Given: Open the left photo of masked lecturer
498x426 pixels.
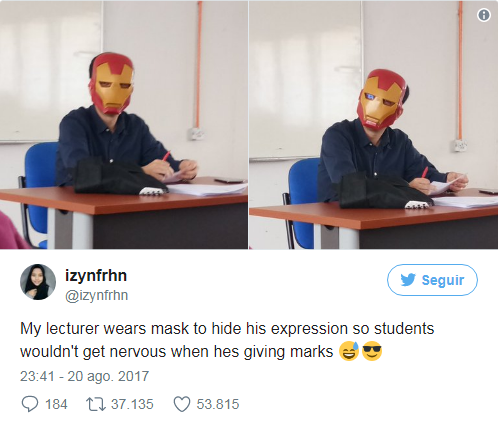Looking at the screenshot, I should (x=124, y=125).
